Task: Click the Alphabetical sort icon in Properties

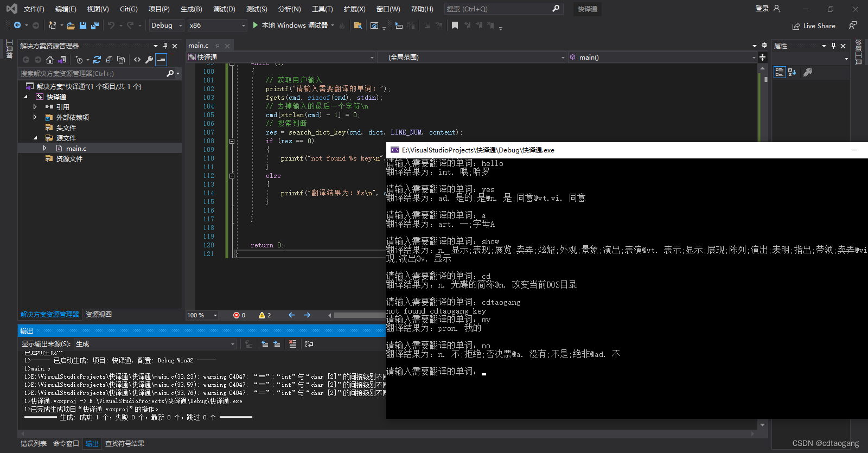Action: (x=792, y=72)
